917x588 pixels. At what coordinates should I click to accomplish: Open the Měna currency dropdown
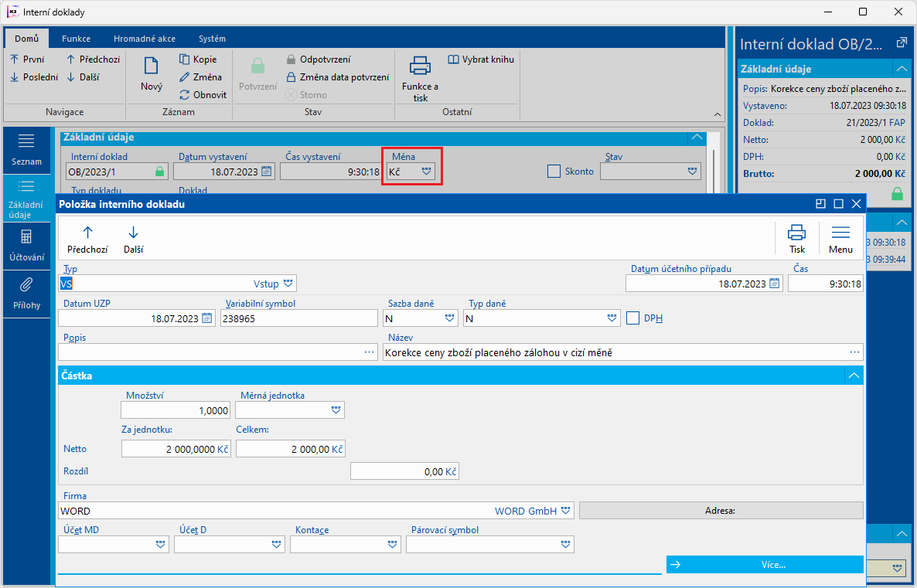point(427,172)
